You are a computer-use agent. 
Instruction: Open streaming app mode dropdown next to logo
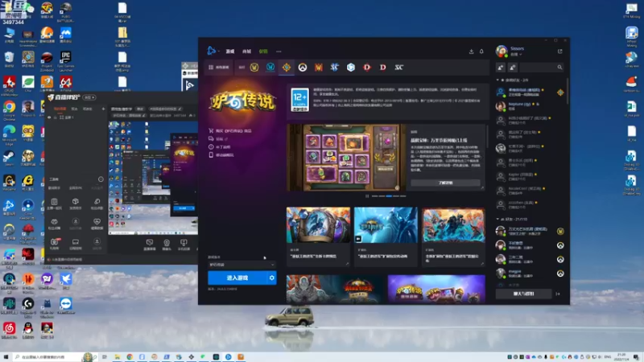click(x=89, y=97)
